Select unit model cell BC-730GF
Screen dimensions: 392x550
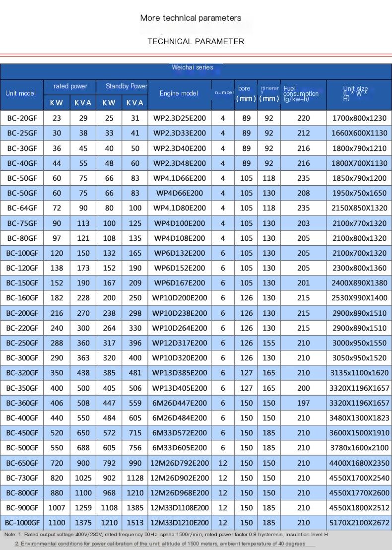click(x=22, y=478)
